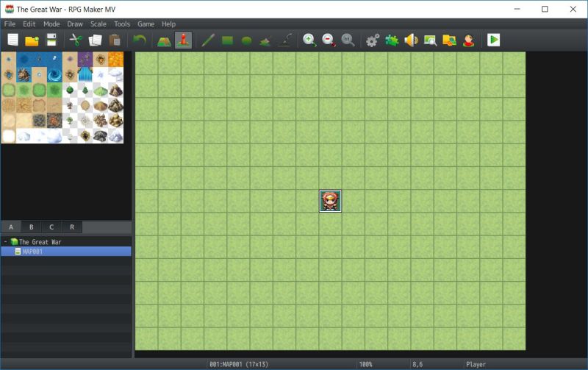588x370 pixels.
Task: Open the Event Searcher icon
Action: [430, 40]
